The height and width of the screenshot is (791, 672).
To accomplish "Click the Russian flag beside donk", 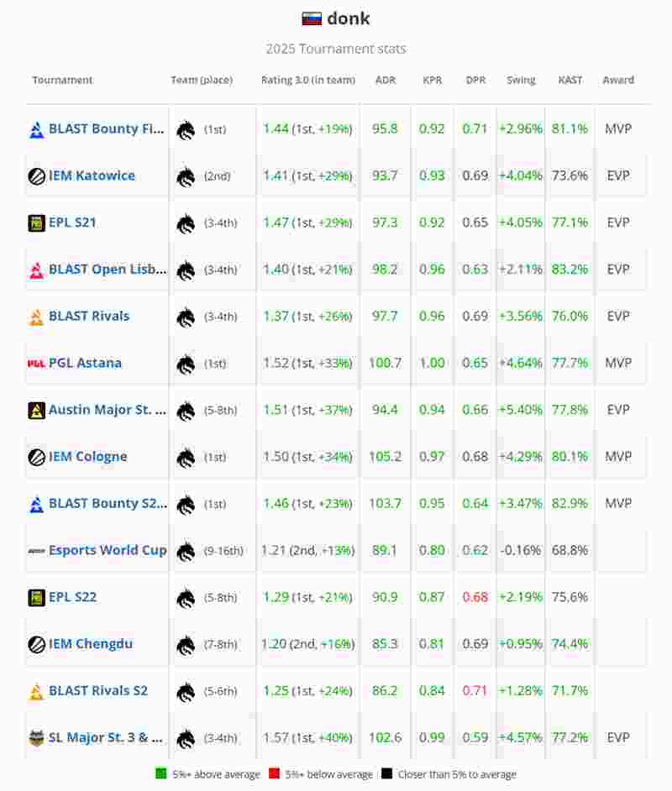I will pos(312,18).
